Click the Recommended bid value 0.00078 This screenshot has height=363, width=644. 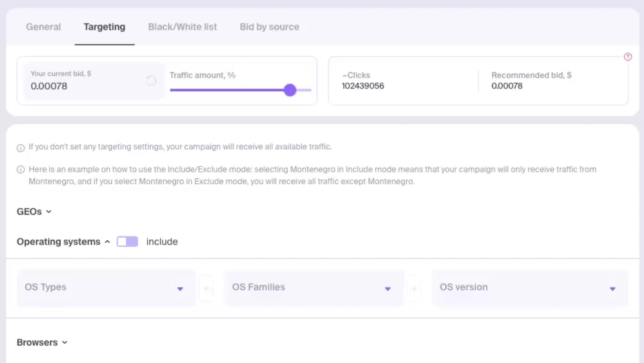[507, 86]
